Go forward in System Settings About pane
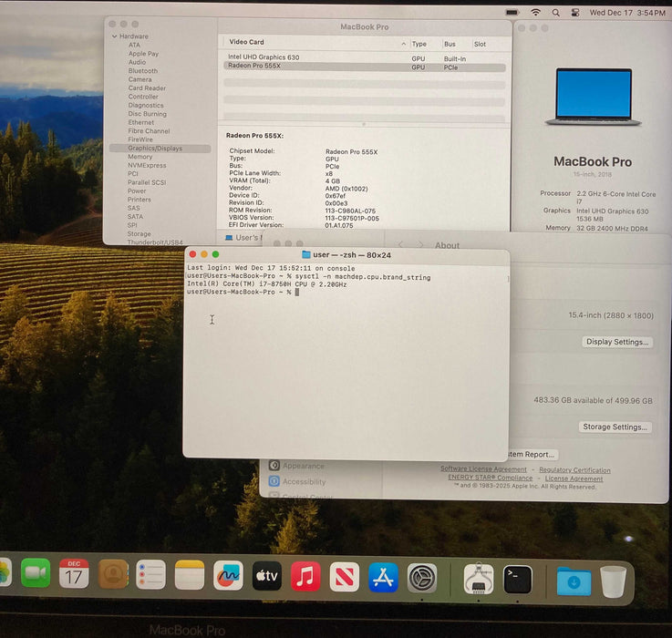The height and width of the screenshot is (638, 672). coord(420,244)
